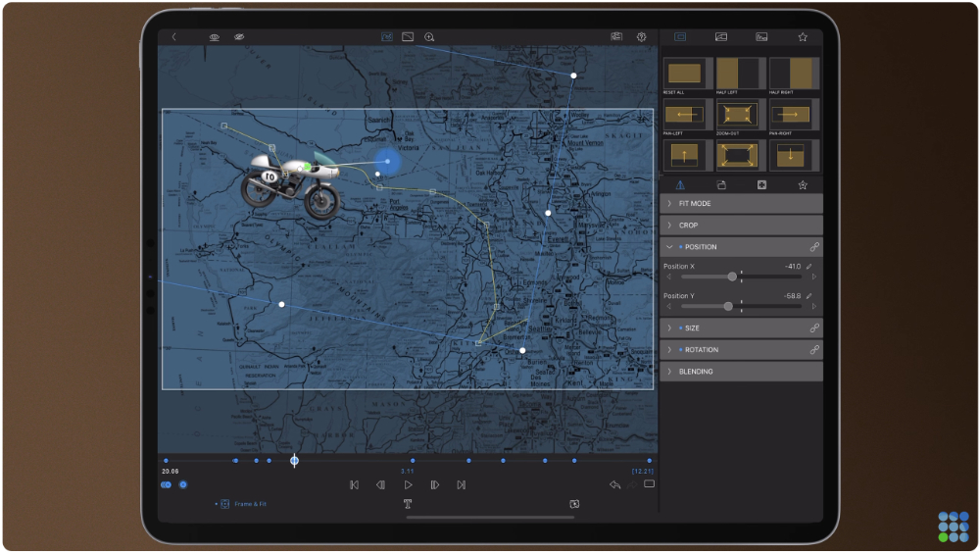This screenshot has width=980, height=555.
Task: Switch to the second presets tab icon
Action: (720, 37)
